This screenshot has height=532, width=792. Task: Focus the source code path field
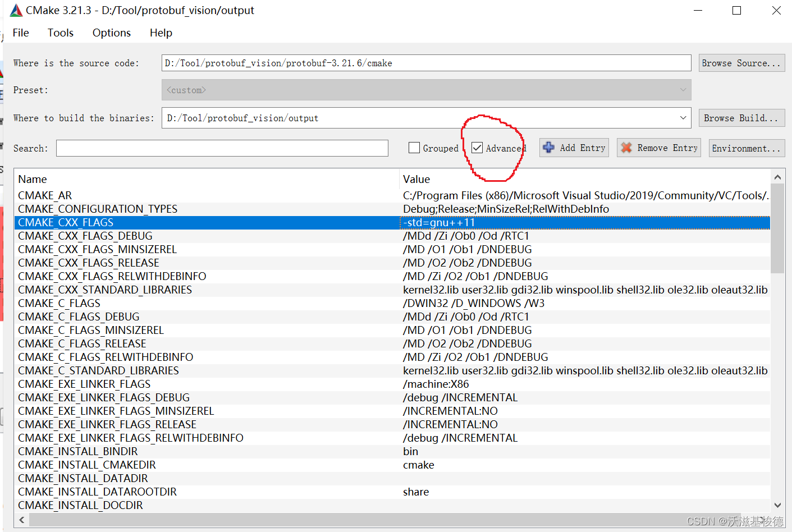[x=426, y=63]
